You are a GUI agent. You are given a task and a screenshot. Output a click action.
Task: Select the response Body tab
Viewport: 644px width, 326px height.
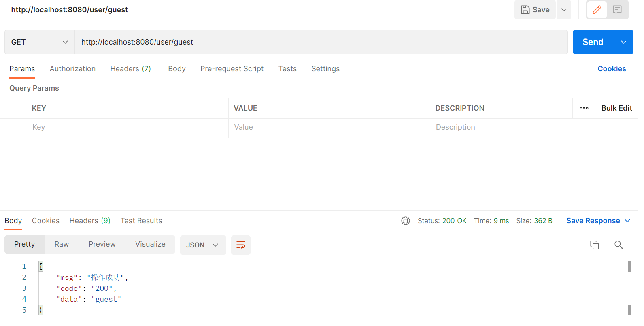(x=13, y=221)
